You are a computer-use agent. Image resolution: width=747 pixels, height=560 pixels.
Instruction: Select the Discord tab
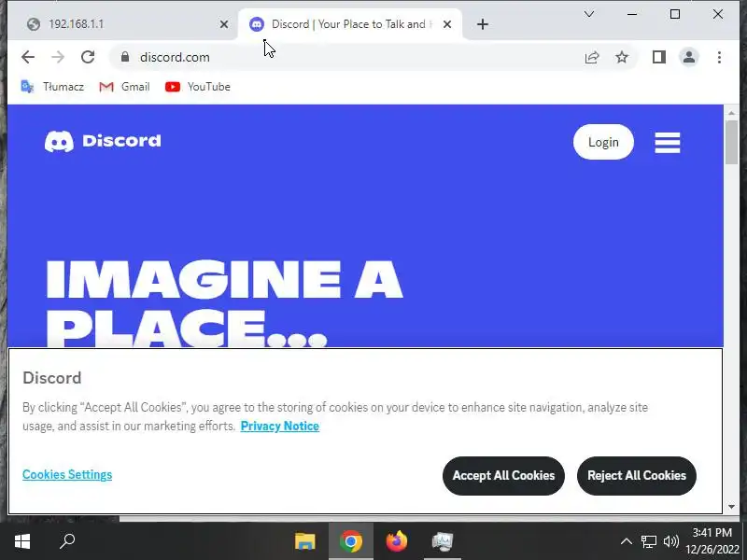[349, 24]
